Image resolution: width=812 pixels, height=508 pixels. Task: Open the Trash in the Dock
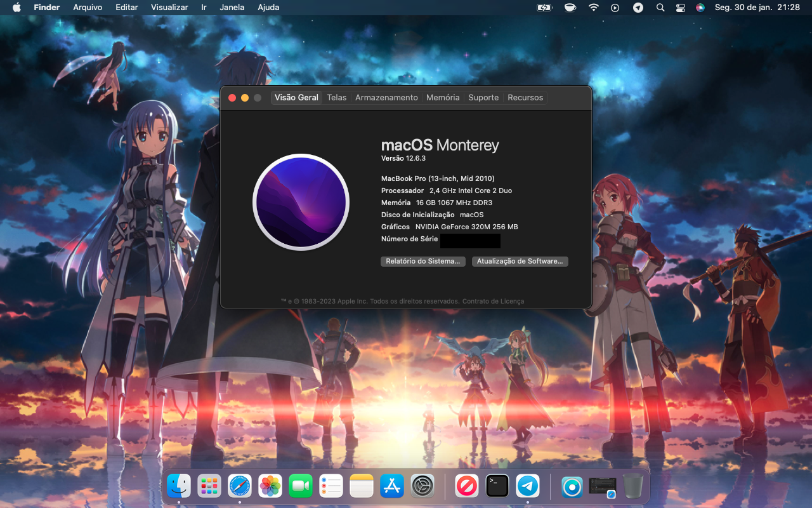click(633, 486)
